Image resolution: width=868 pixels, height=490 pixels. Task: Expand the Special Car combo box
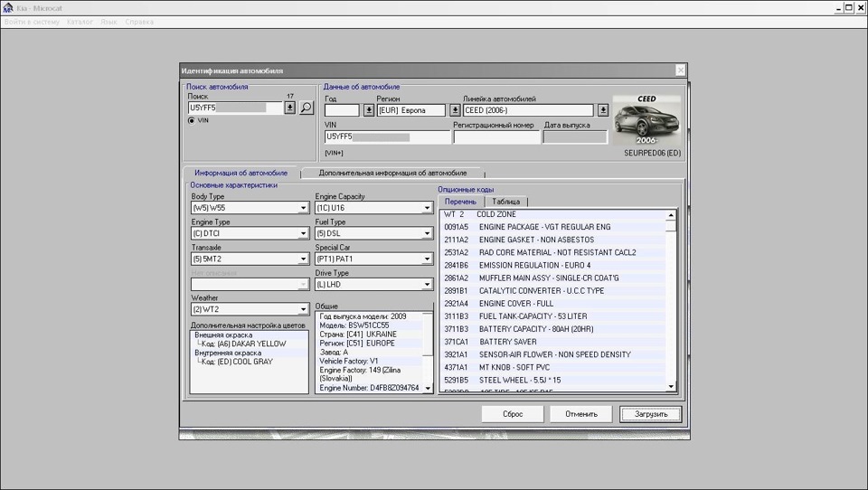[x=427, y=259]
